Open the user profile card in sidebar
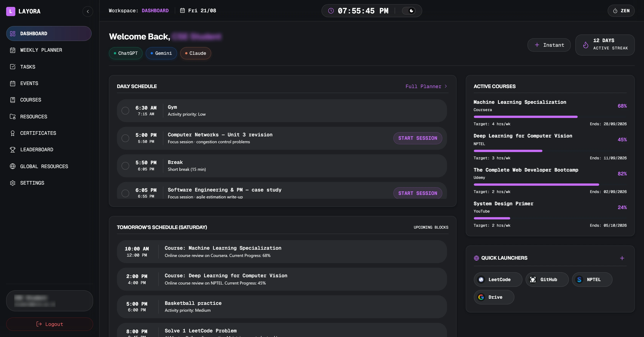 pos(49,301)
